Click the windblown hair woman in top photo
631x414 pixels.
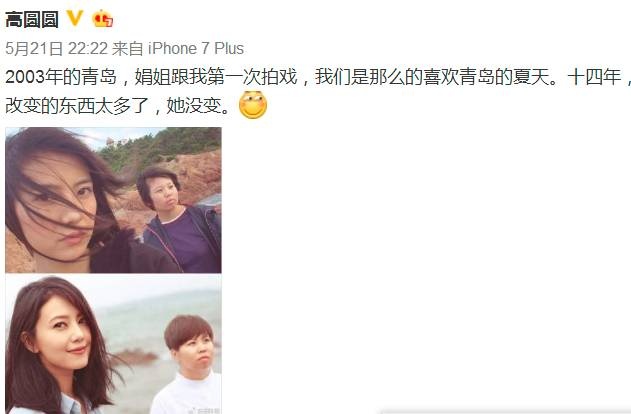click(x=68, y=200)
